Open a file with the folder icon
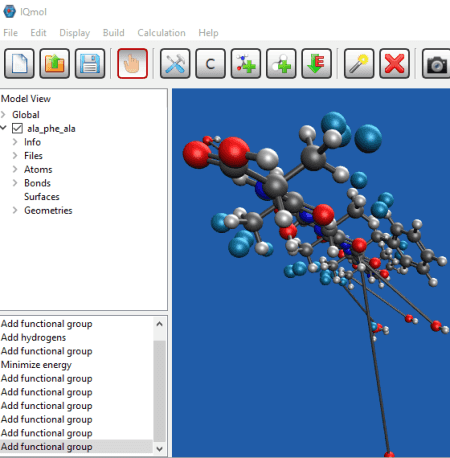 (55, 63)
